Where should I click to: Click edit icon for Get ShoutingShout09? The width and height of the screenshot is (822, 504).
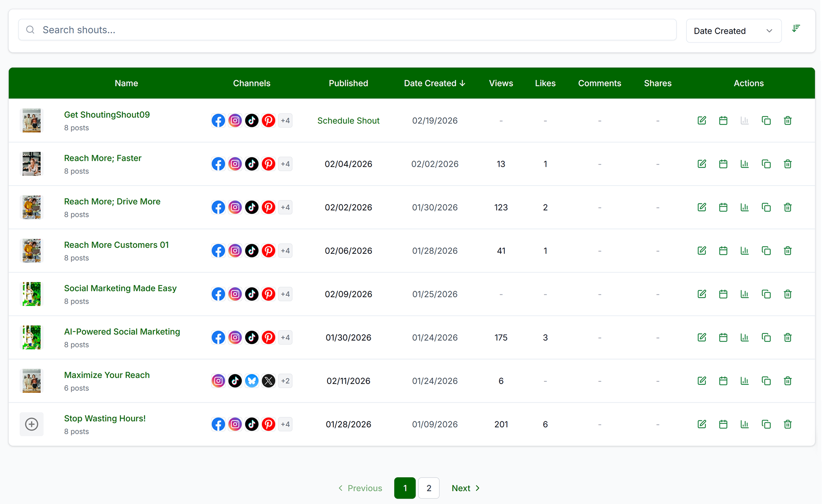[702, 120]
